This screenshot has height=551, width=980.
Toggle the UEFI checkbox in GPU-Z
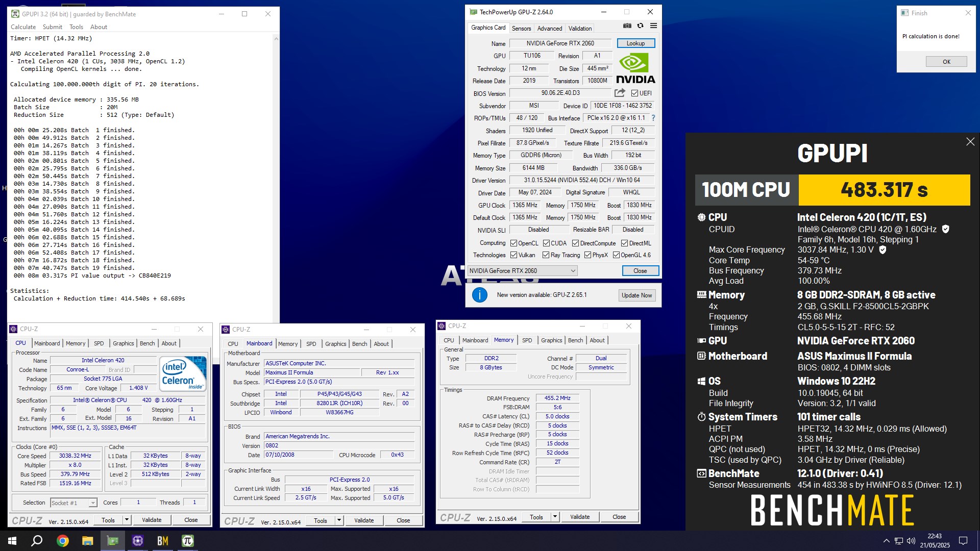634,93
